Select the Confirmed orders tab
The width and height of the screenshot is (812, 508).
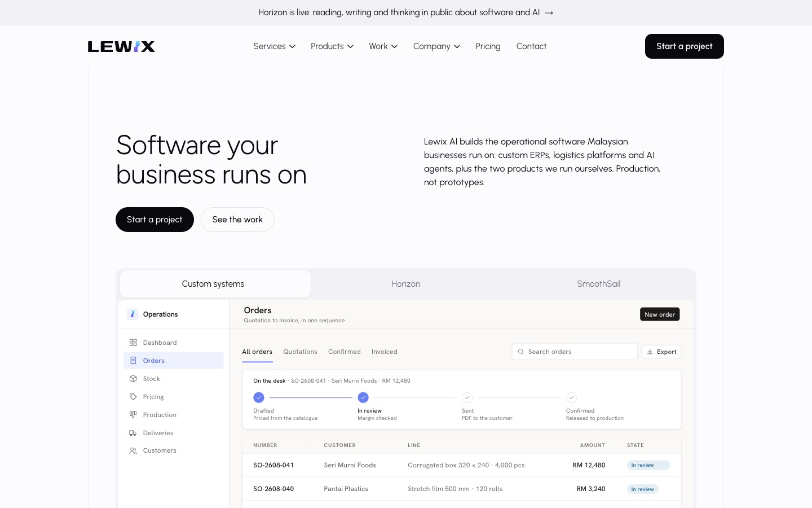(345, 352)
